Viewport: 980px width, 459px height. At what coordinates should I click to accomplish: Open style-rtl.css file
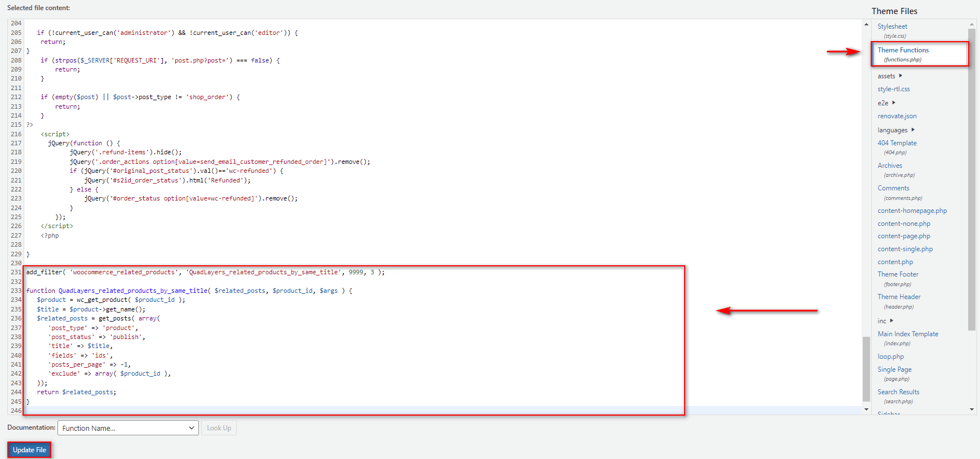(x=893, y=89)
